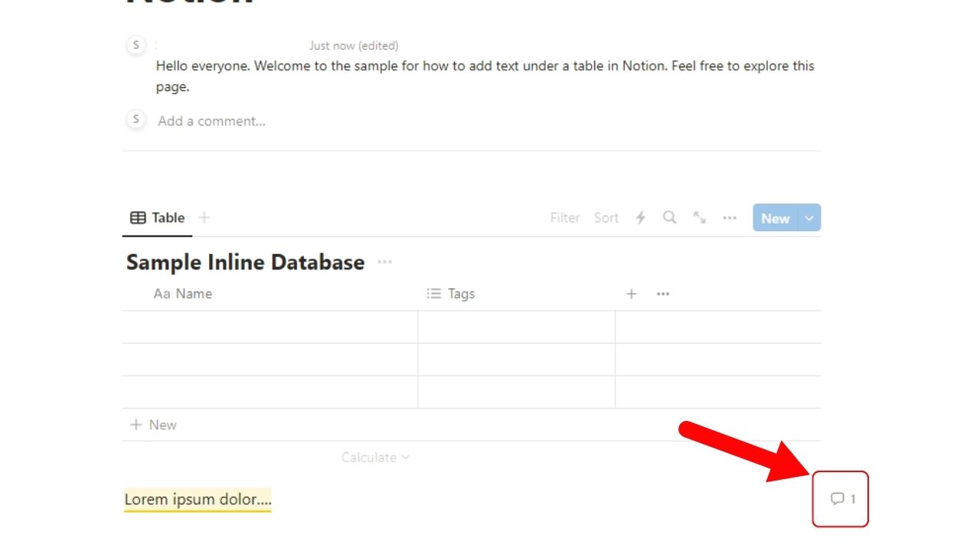Click the Just now (edited) timestamp
Screen dimensions: 980x551
354,46
